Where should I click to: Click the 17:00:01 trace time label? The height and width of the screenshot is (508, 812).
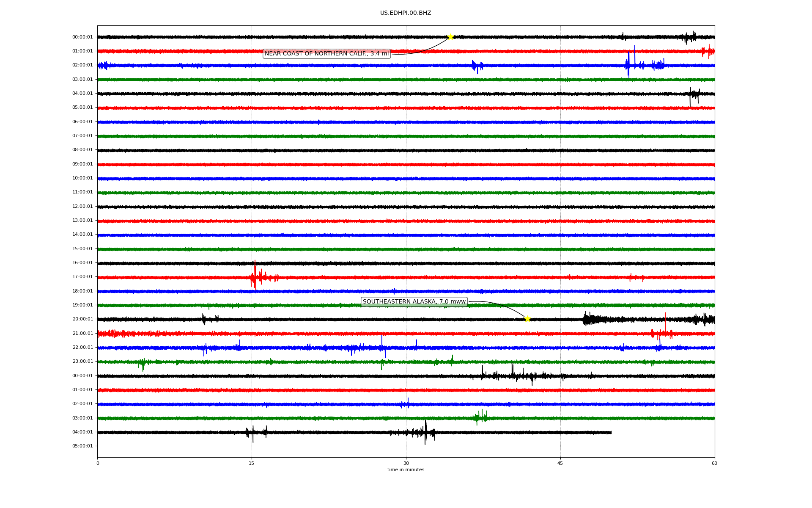82,277
